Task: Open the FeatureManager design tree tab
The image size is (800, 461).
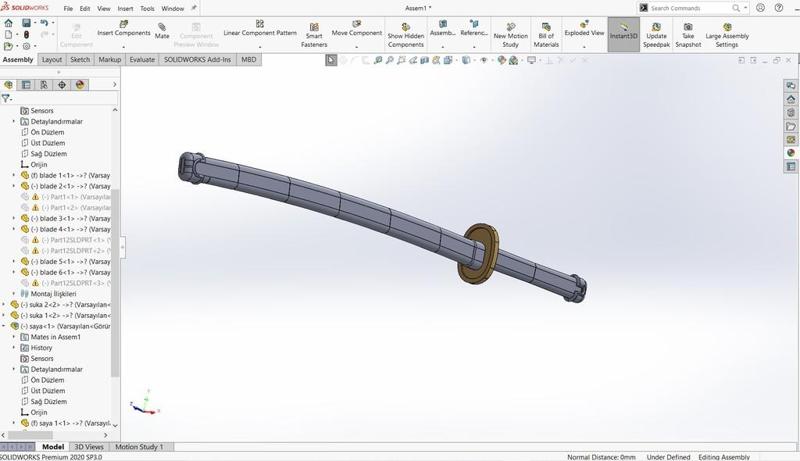Action: [9, 85]
